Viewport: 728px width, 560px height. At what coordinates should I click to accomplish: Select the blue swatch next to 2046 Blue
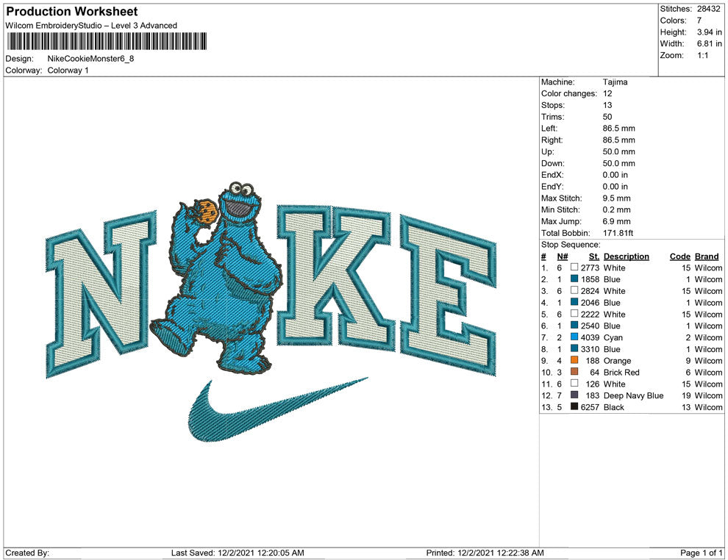click(574, 302)
